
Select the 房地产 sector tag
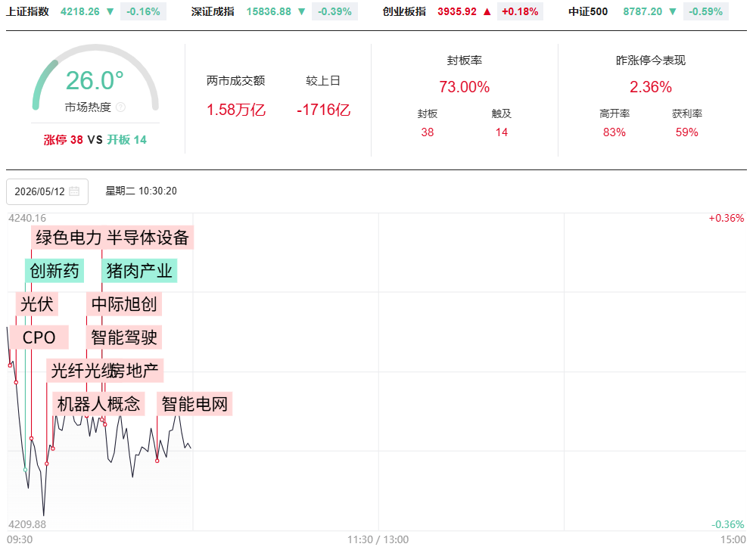[x=138, y=371]
